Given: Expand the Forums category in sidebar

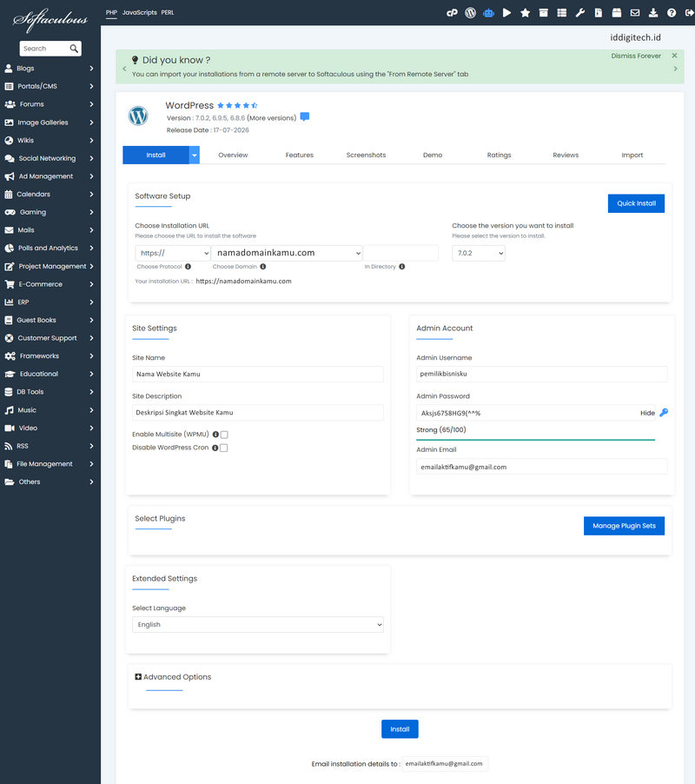Looking at the screenshot, I should click(49, 104).
